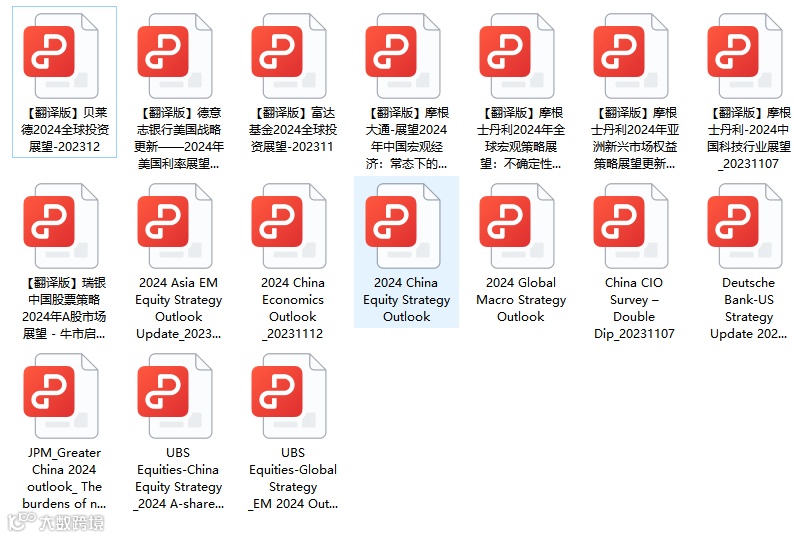Select the 2024 China Economics Outlook file icon

[x=289, y=226]
